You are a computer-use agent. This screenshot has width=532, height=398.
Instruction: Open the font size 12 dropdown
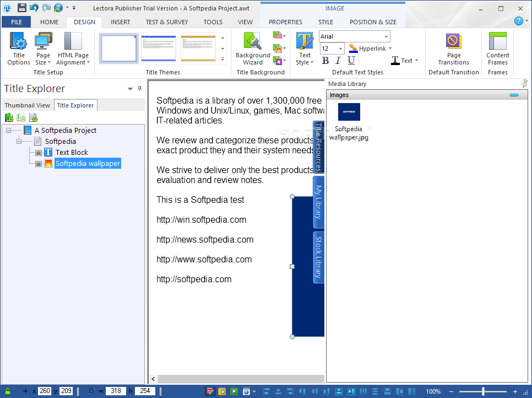[340, 49]
